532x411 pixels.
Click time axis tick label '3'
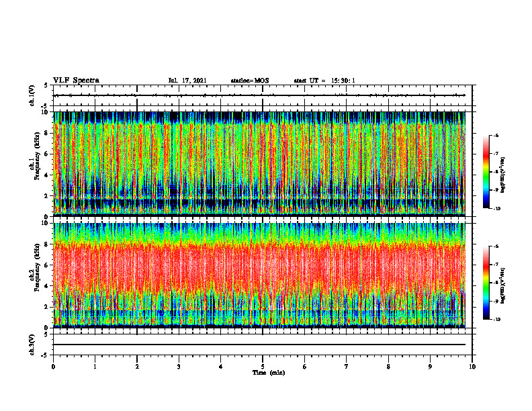coord(179,367)
